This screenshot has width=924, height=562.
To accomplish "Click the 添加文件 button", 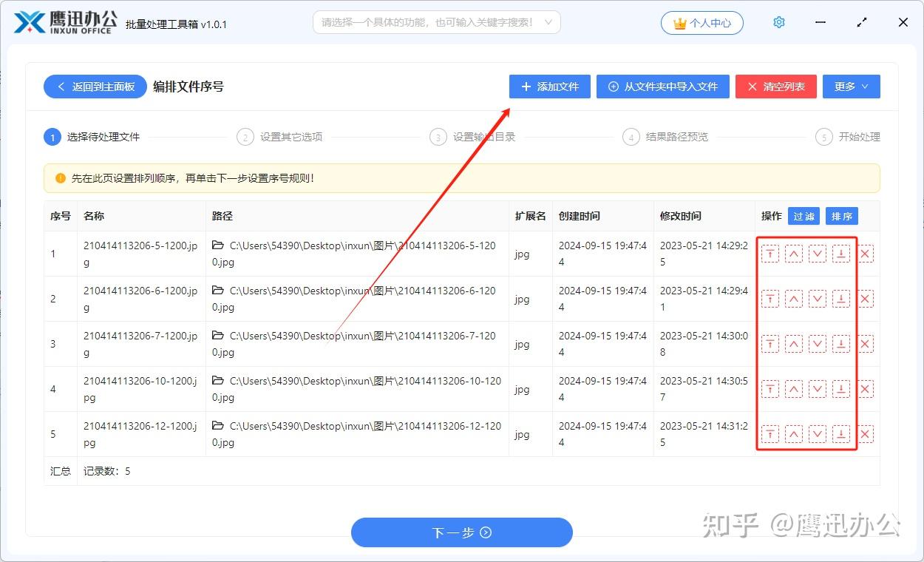I will [549, 87].
